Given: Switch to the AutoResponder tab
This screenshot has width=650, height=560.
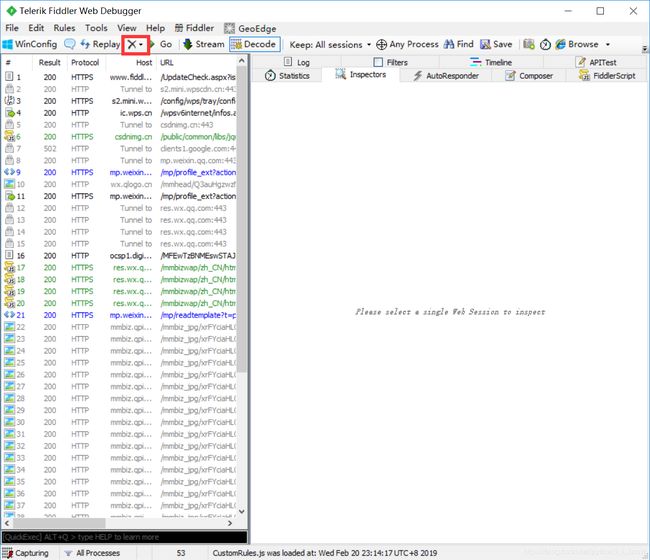Looking at the screenshot, I should point(446,75).
